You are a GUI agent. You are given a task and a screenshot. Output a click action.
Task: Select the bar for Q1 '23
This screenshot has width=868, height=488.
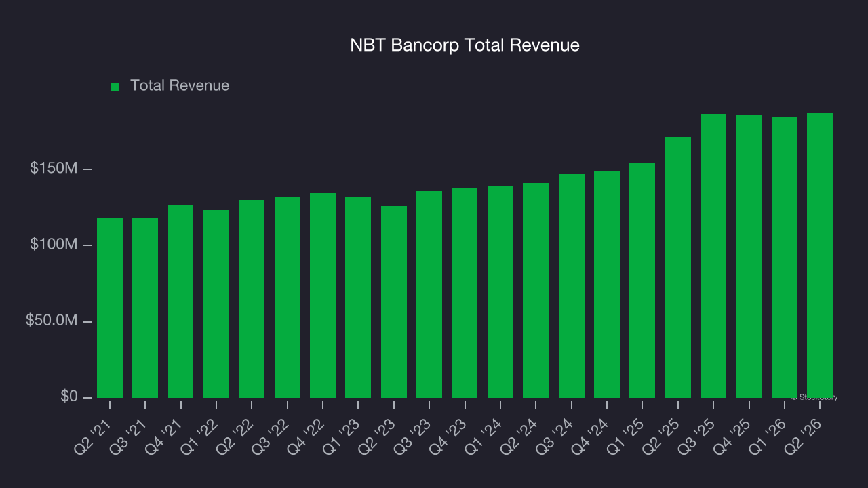click(x=358, y=298)
